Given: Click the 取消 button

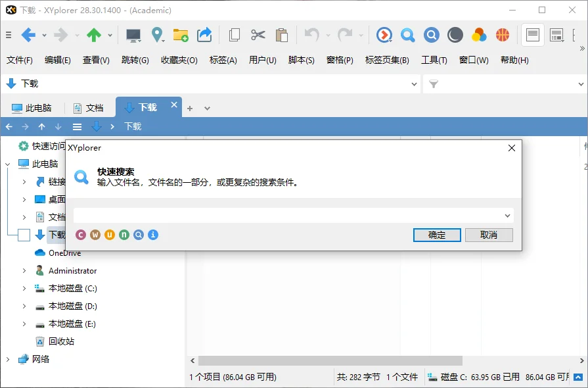Looking at the screenshot, I should pos(489,235).
